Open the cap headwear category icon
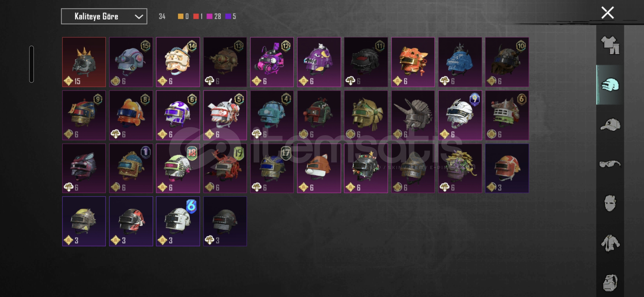The height and width of the screenshot is (297, 644). click(610, 125)
